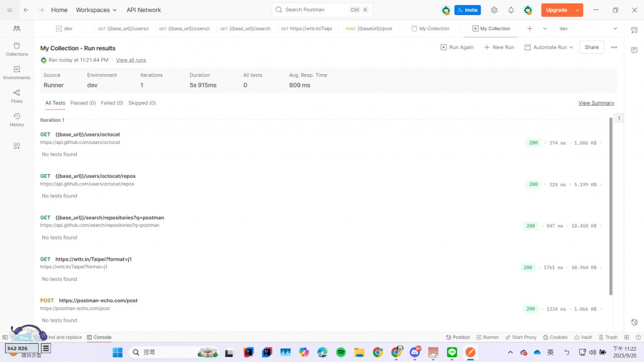Open the Console panel
644x362 pixels.
(99, 337)
